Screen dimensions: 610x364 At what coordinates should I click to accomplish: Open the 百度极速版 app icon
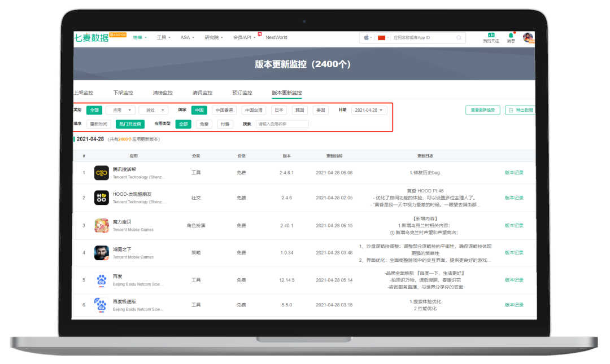click(x=102, y=305)
